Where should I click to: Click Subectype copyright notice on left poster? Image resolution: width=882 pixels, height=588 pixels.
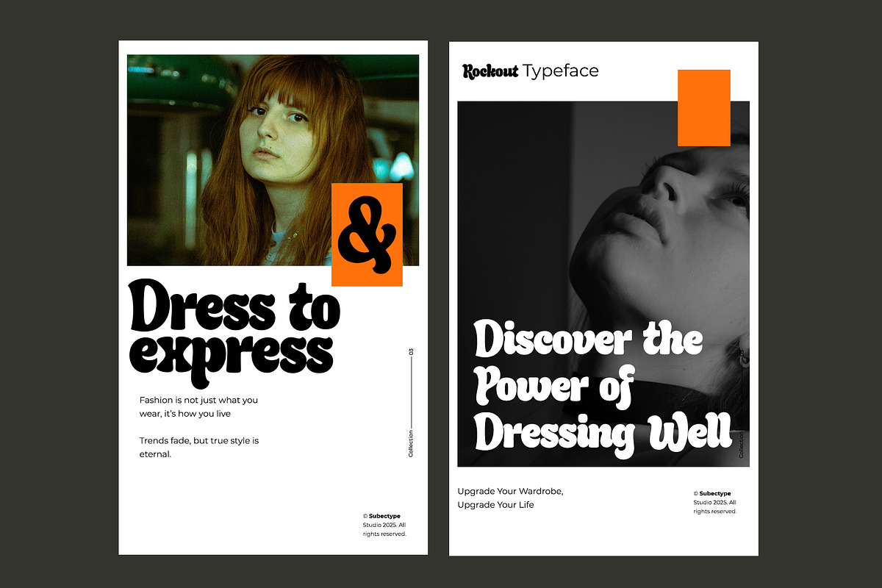[384, 525]
